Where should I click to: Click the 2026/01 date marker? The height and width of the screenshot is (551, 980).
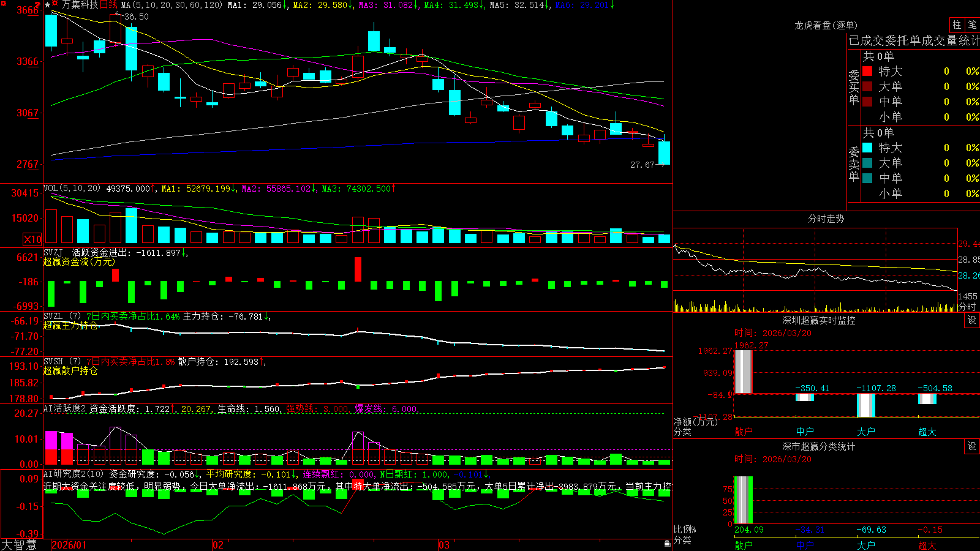click(69, 545)
